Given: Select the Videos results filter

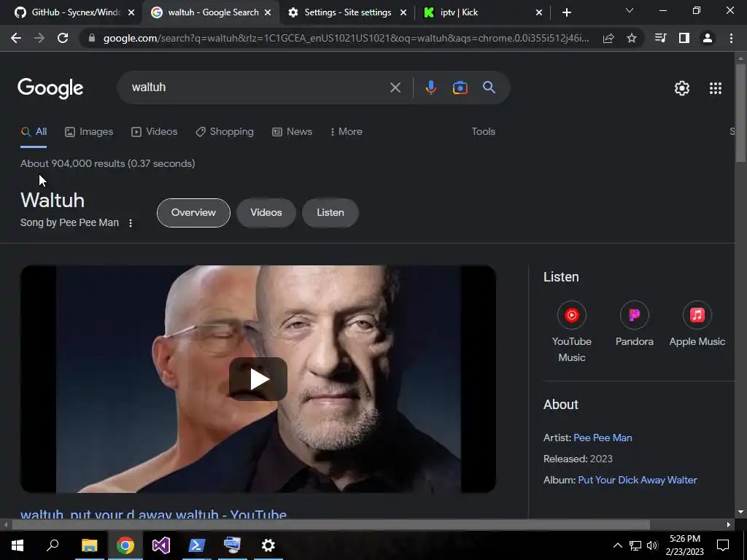Looking at the screenshot, I should point(155,132).
